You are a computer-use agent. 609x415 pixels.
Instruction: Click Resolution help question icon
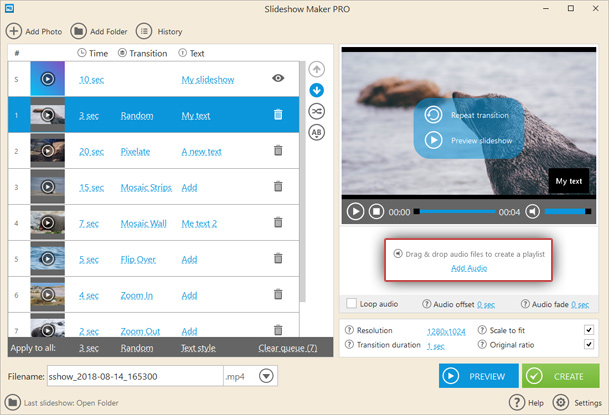tap(349, 330)
